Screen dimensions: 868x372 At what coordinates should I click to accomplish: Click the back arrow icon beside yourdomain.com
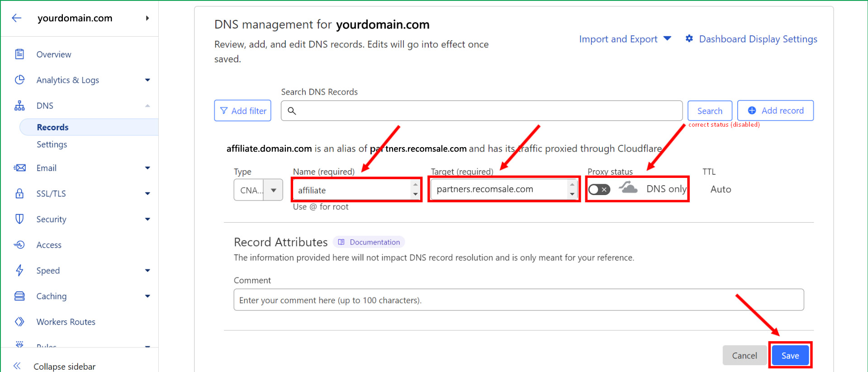coord(17,18)
